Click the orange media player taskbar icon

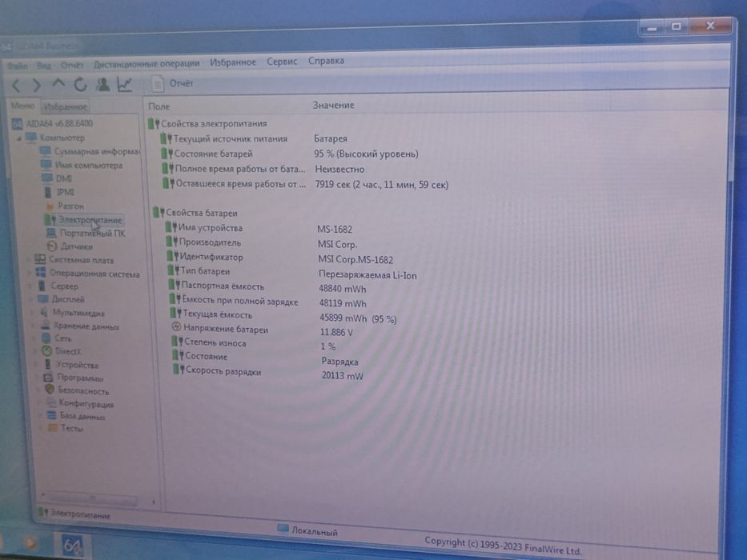(x=30, y=542)
